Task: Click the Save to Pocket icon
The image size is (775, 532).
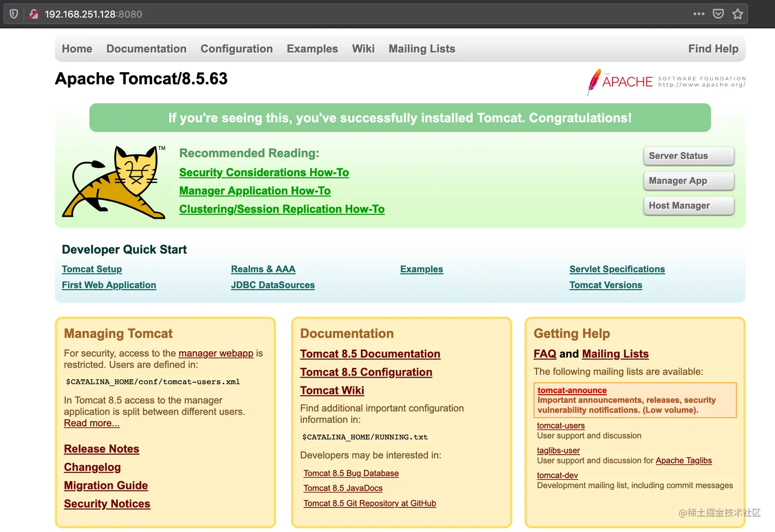Action: (718, 14)
